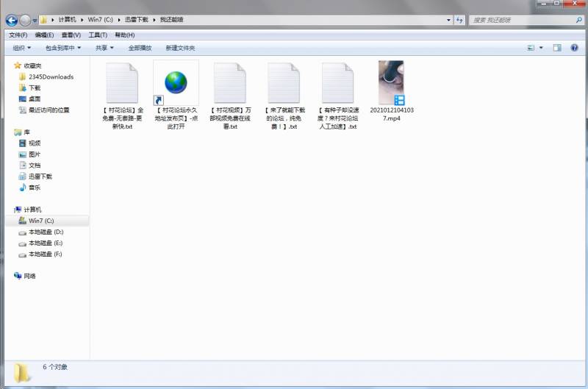Expand the 共享 dropdown in toolbar

click(x=105, y=48)
